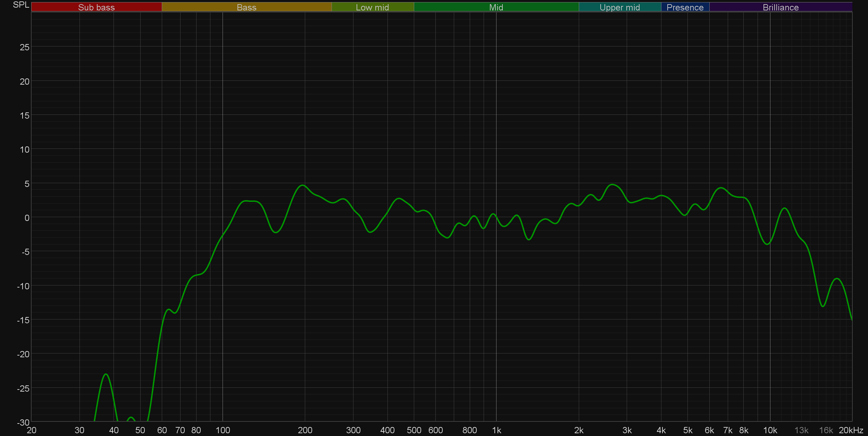Click the 10k frequency axis label
The image size is (868, 436).
pyautogui.click(x=770, y=430)
